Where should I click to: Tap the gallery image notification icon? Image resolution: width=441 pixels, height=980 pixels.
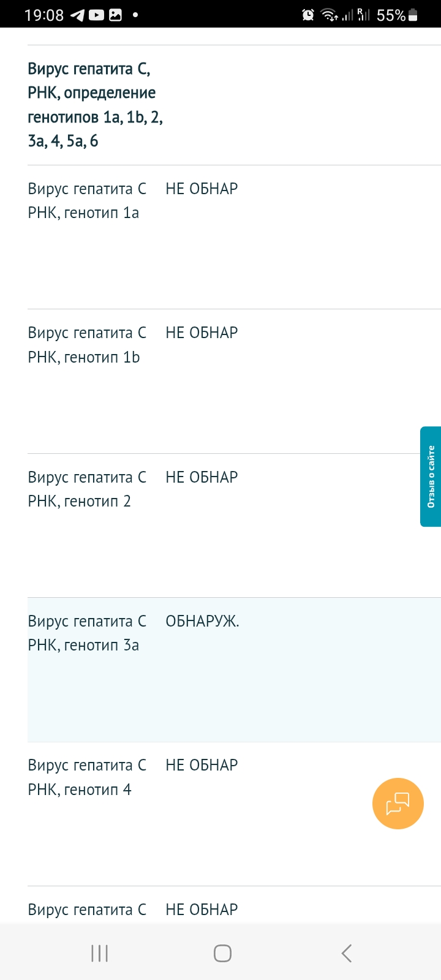coord(115,15)
